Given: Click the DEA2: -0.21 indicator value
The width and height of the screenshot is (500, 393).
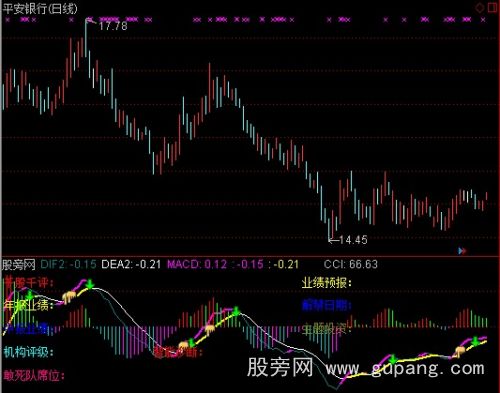Looking at the screenshot, I should click(x=131, y=264).
